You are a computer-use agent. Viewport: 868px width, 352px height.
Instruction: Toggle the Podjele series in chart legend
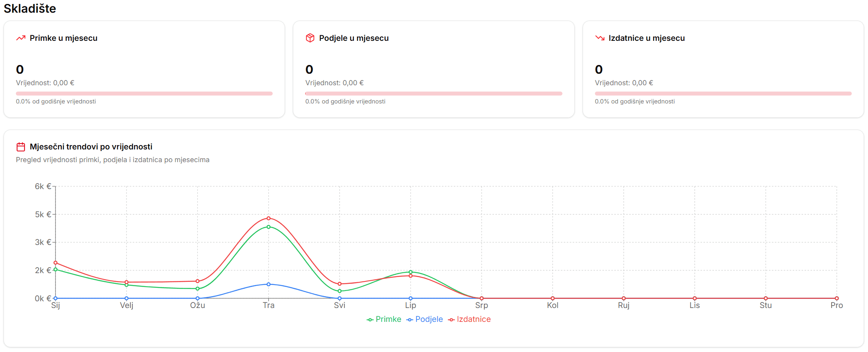(429, 319)
